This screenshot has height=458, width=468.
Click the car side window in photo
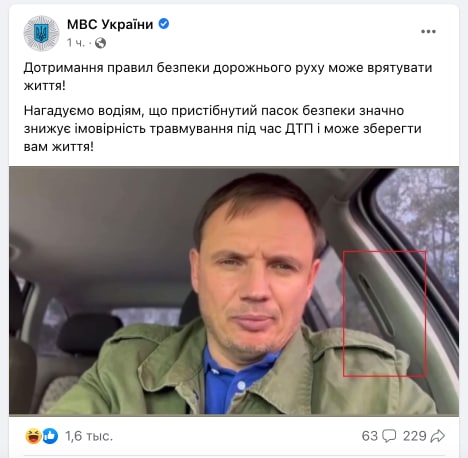click(422, 220)
